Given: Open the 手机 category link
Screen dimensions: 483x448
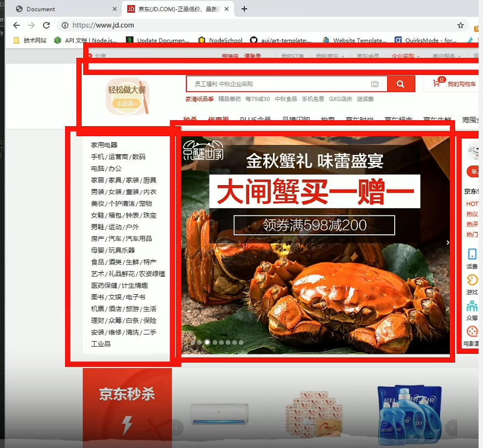Looking at the screenshot, I should click(x=98, y=156).
